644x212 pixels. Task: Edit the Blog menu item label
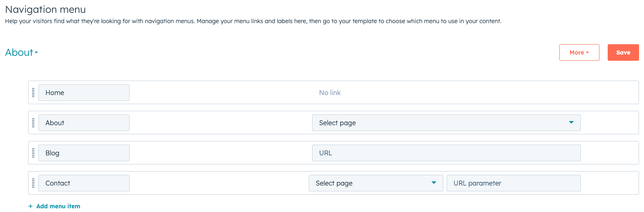[84, 153]
